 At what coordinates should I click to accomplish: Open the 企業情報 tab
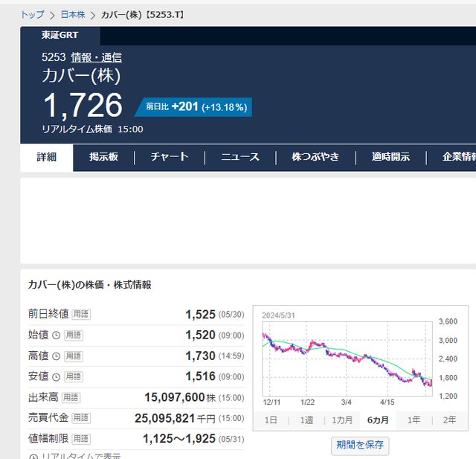tap(459, 157)
